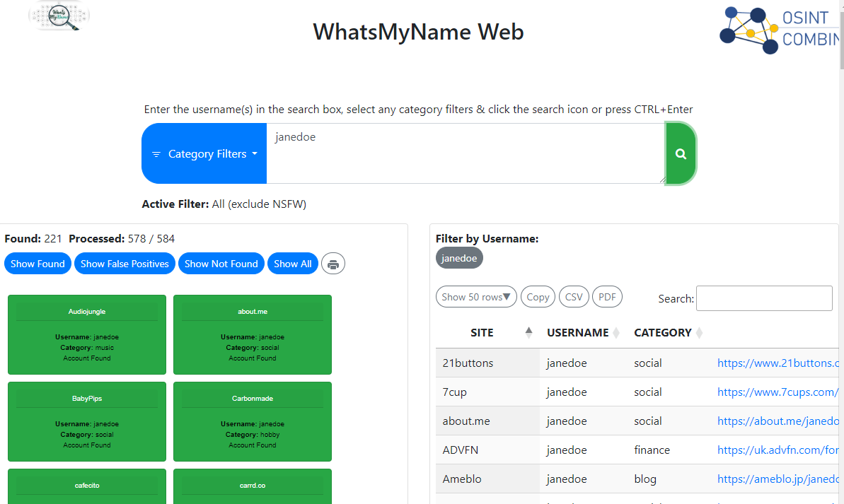Viewport: 844px width, 504px height.
Task: Click the BabyPips result card
Action: 86,422
